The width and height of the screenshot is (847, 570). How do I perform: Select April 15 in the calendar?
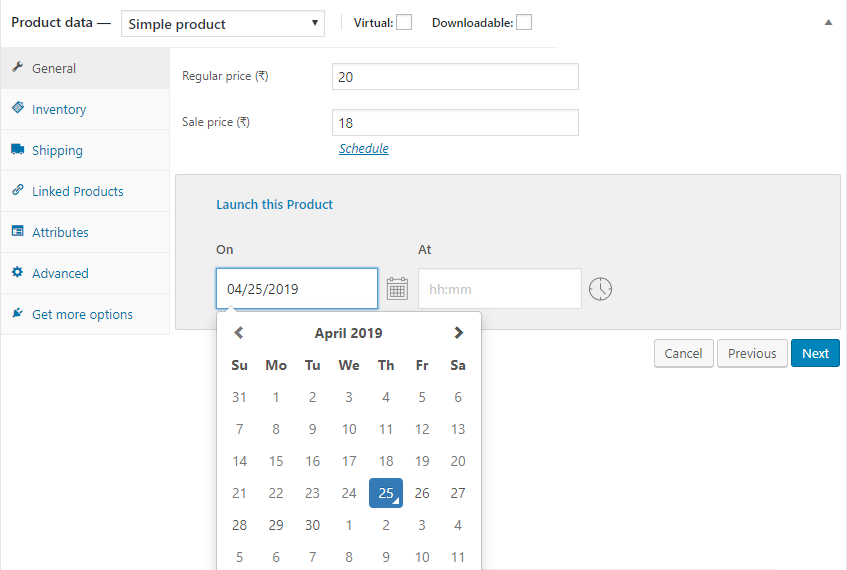pos(276,461)
